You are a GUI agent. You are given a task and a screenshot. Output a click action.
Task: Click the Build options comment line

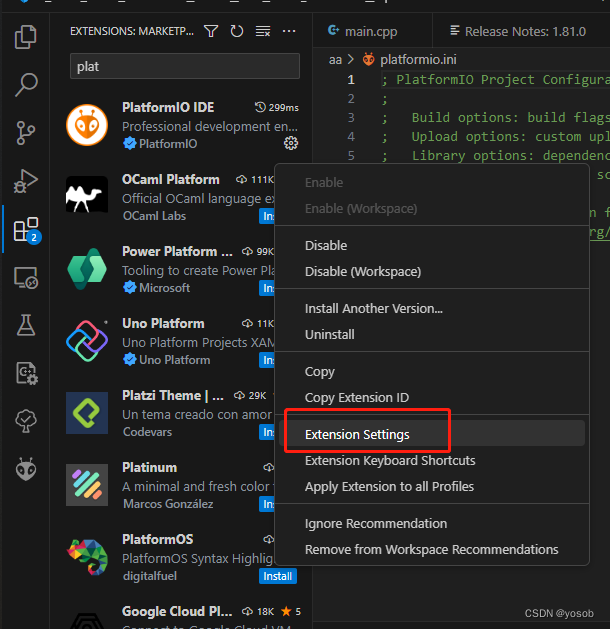coord(495,118)
